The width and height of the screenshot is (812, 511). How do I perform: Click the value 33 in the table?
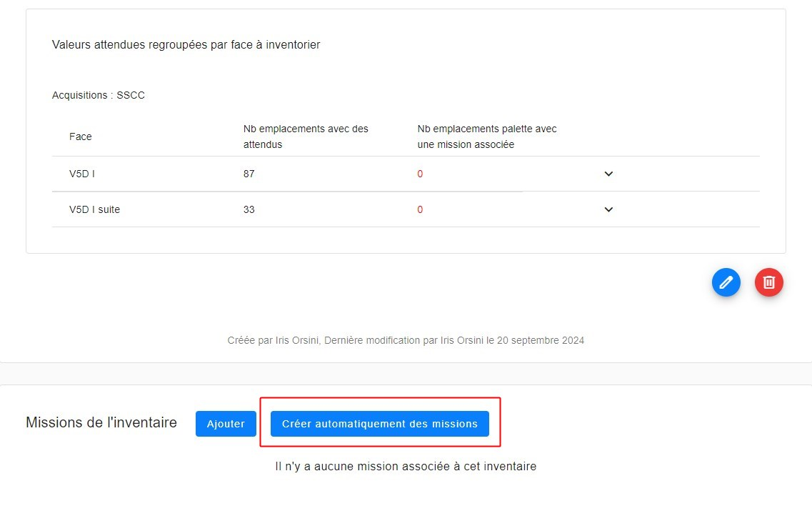pyautogui.click(x=249, y=209)
